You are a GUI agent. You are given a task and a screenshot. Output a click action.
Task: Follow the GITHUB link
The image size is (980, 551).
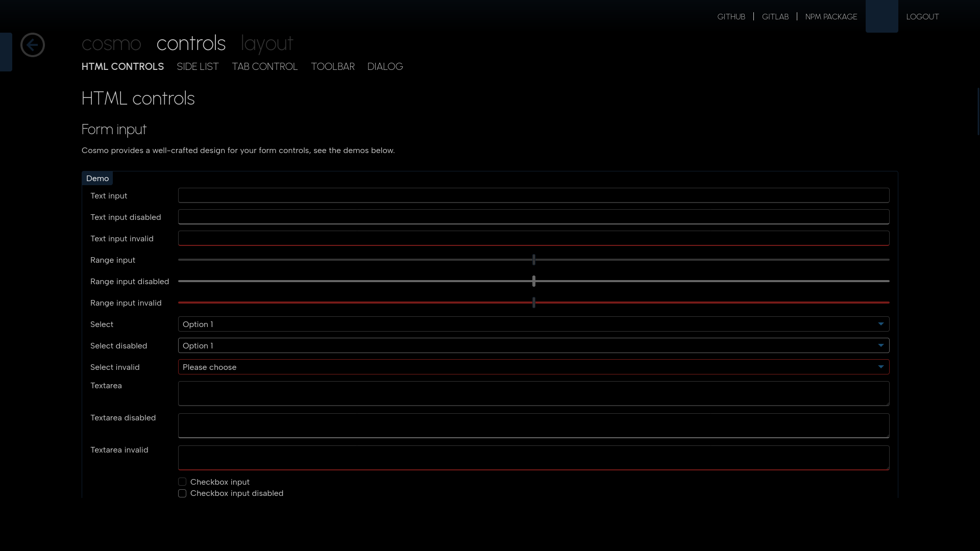pos(731,17)
